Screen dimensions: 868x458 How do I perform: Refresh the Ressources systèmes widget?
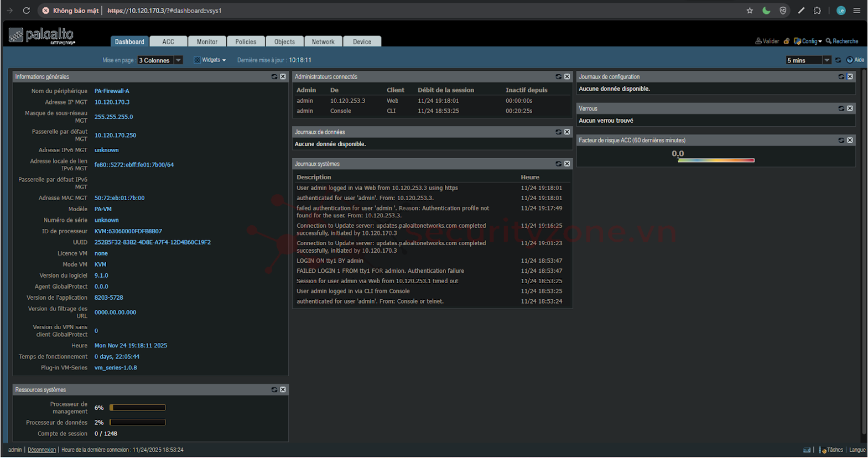pyautogui.click(x=274, y=390)
